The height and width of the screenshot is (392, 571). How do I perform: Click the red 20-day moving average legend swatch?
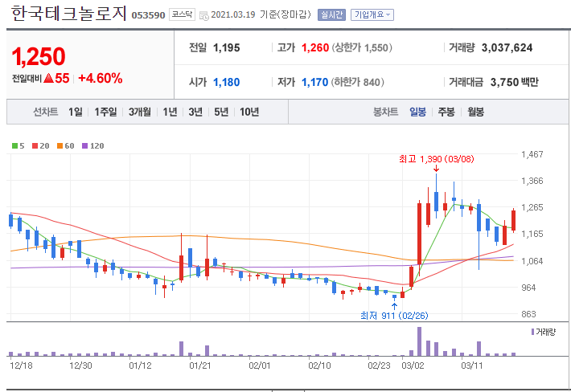pos(35,146)
